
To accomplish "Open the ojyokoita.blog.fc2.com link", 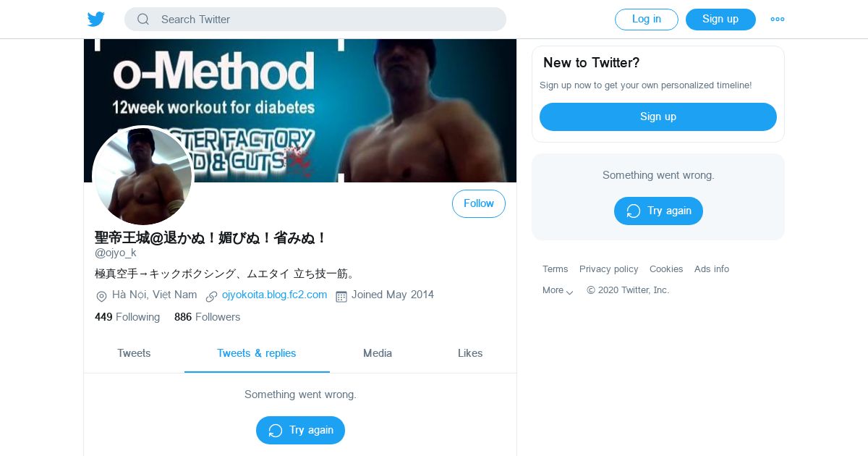I will (x=274, y=295).
